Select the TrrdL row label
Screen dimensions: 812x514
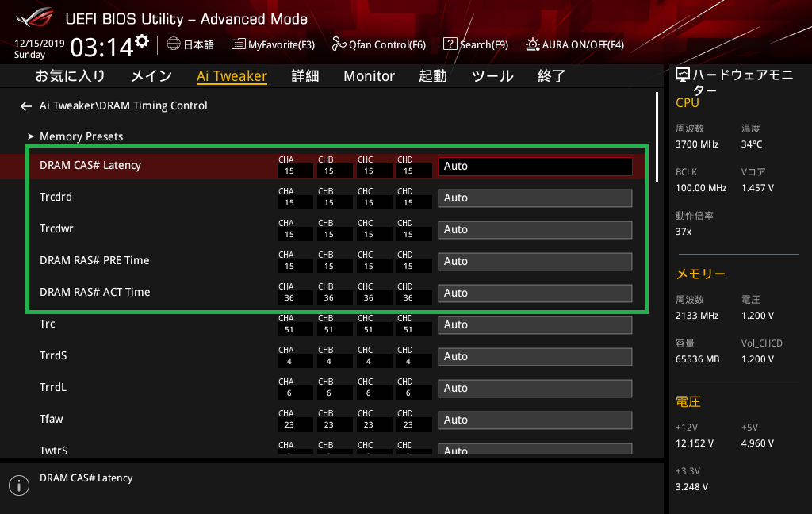pyautogui.click(x=53, y=387)
